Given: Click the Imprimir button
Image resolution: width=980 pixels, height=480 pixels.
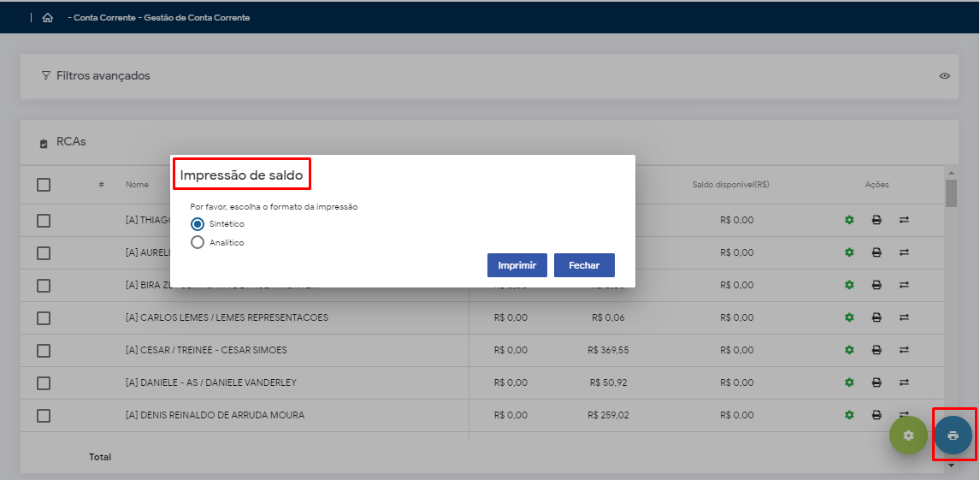Looking at the screenshot, I should [x=517, y=265].
